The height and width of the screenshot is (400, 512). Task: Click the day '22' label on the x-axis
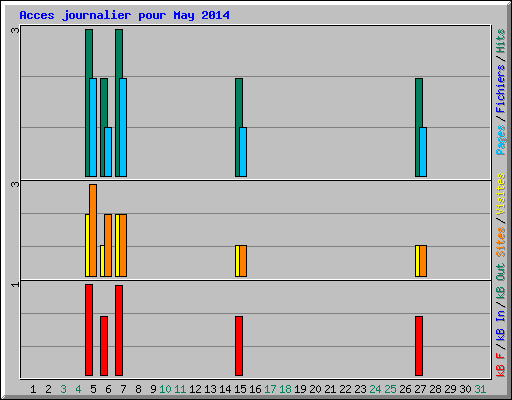coord(345,389)
